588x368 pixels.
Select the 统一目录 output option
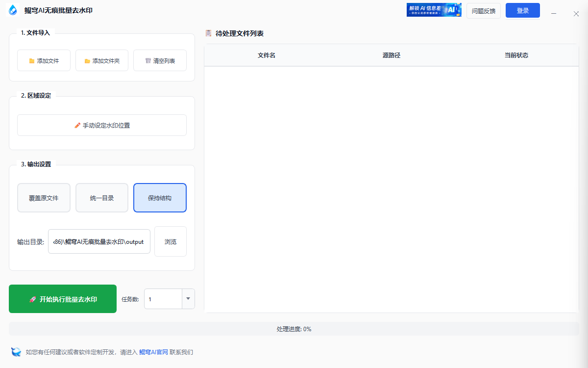(x=101, y=197)
